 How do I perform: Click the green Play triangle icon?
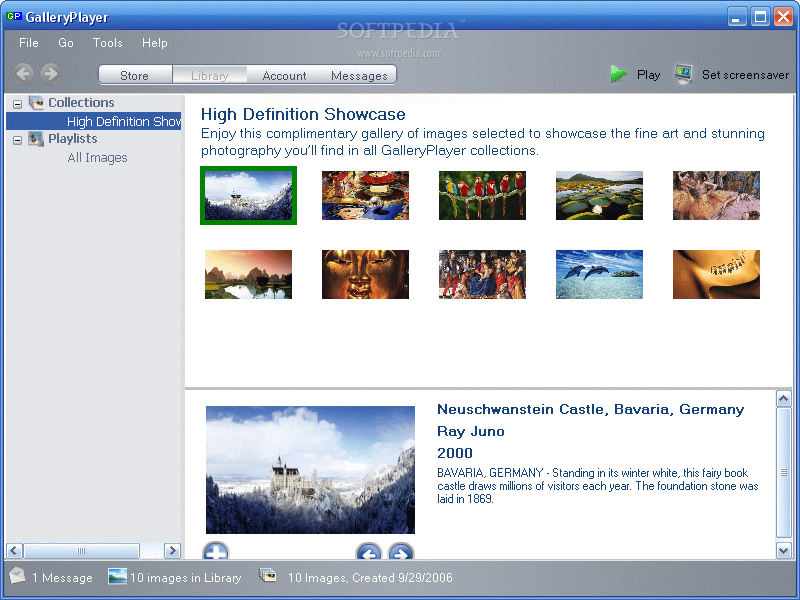coord(618,74)
